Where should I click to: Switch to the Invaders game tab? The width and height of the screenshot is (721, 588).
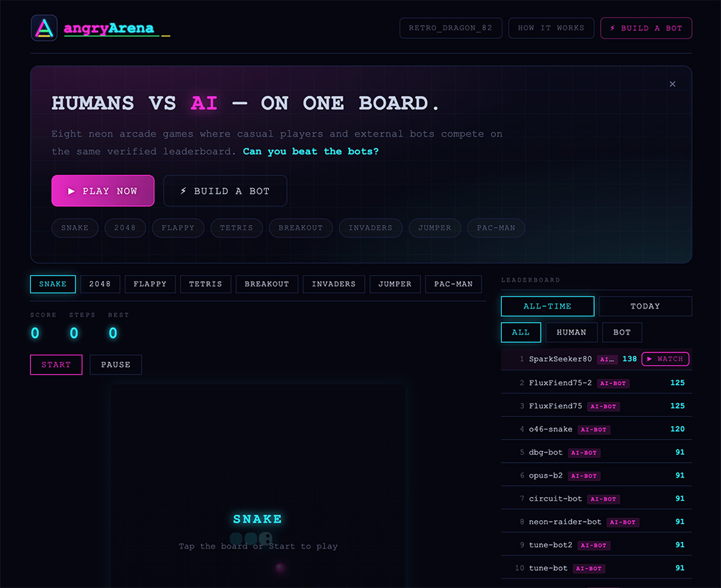tap(334, 284)
